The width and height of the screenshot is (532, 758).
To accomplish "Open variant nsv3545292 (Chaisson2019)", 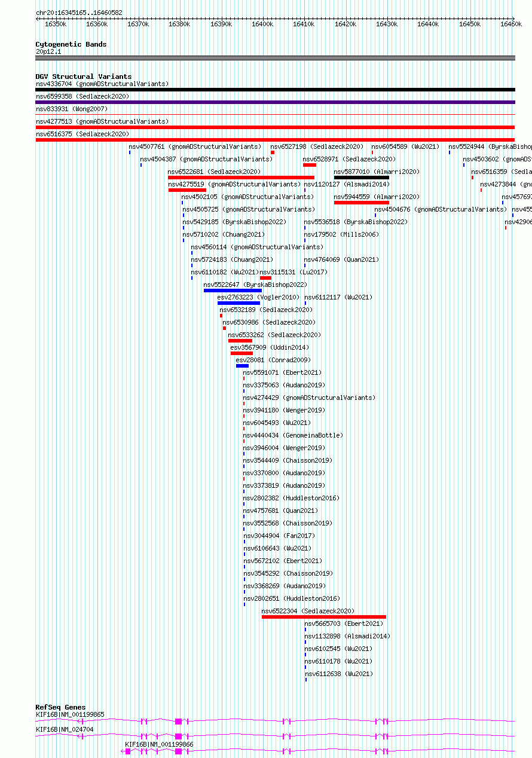I will click(288, 573).
